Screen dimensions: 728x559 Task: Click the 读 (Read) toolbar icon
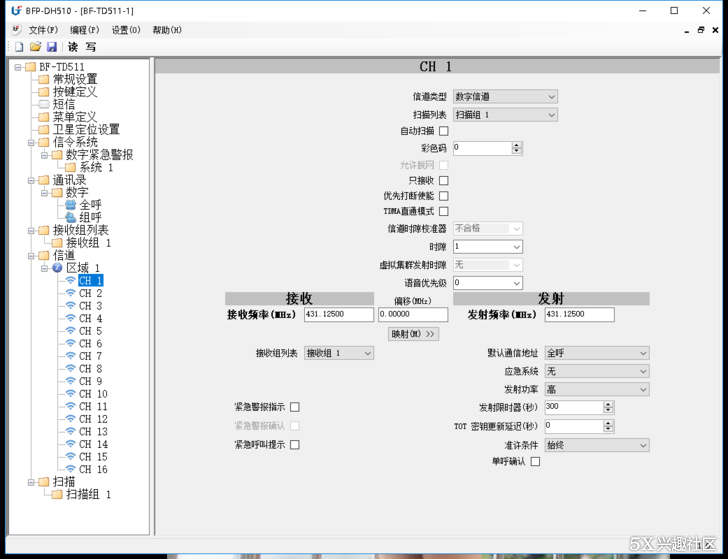73,47
